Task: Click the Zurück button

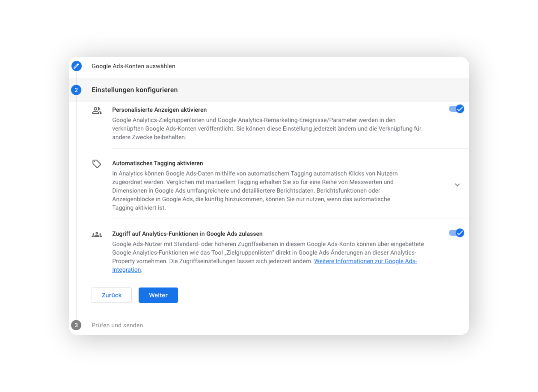Action: (x=112, y=295)
